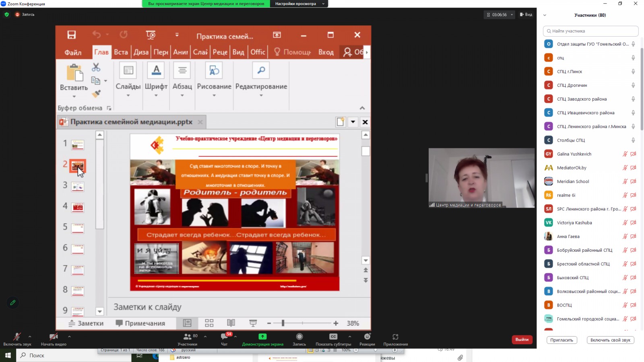This screenshot has height=362, width=644.
Task: Click the Record icon in Zoom toolbar
Action: [299, 337]
